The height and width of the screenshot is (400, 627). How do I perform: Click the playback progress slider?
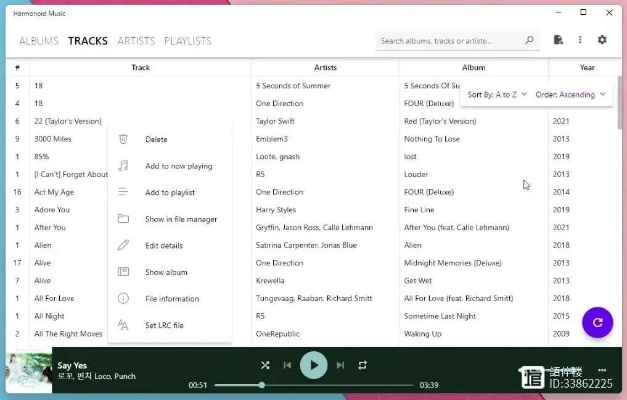coord(314,385)
